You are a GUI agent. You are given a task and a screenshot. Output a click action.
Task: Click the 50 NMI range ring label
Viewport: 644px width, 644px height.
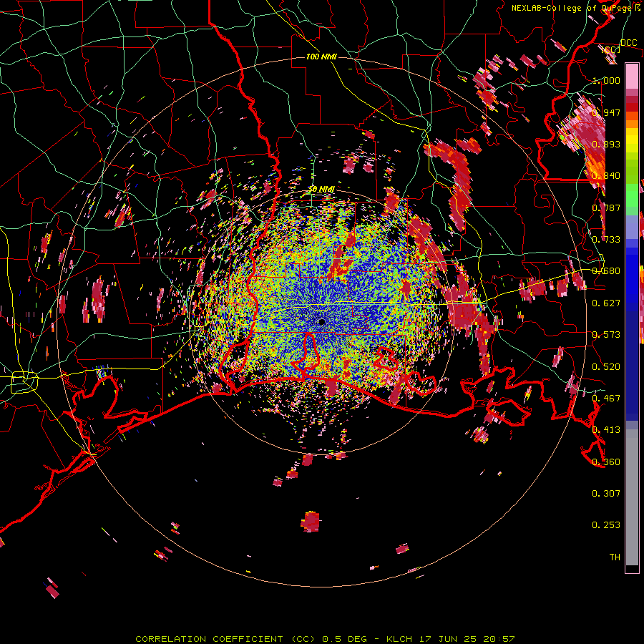321,189
